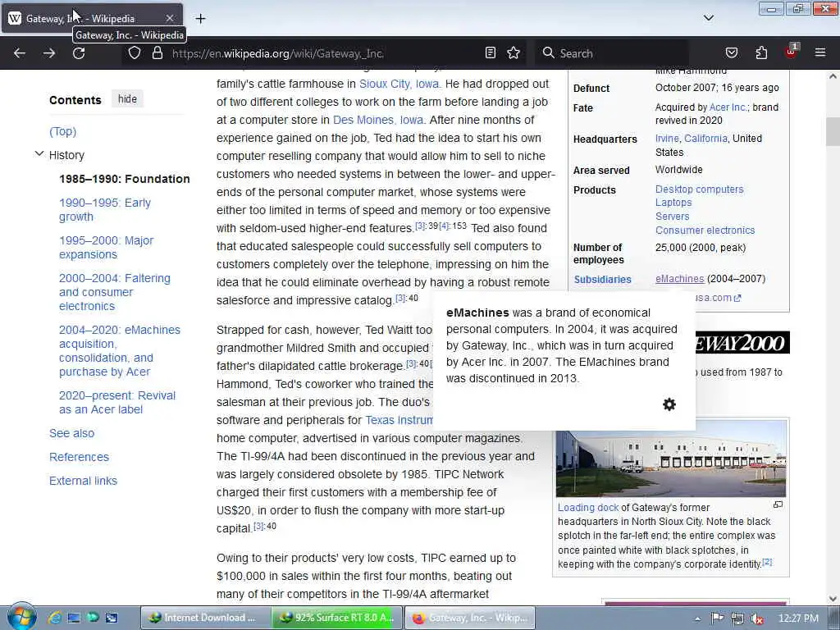The height and width of the screenshot is (630, 840).
Task: Open Servers product link
Action: coord(673,217)
